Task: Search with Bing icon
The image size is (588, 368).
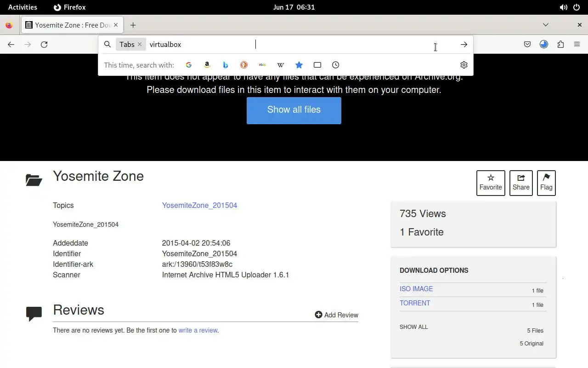Action: (x=226, y=65)
